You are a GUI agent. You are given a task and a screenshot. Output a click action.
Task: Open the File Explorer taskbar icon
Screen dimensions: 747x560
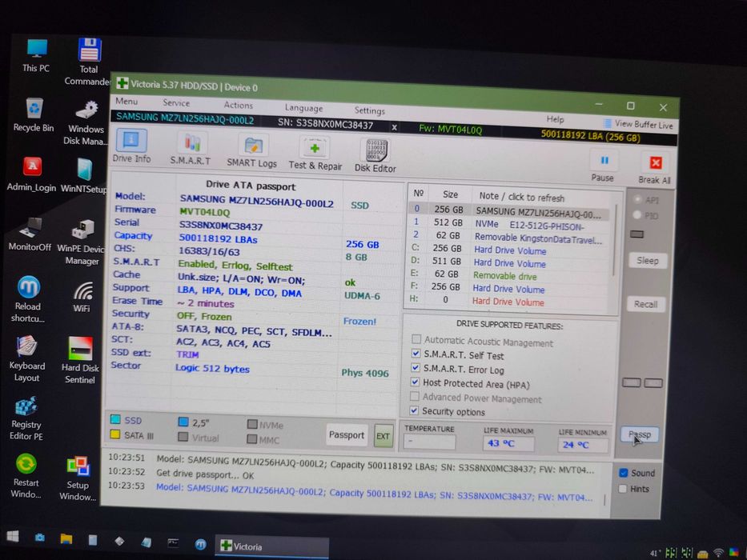point(66,539)
